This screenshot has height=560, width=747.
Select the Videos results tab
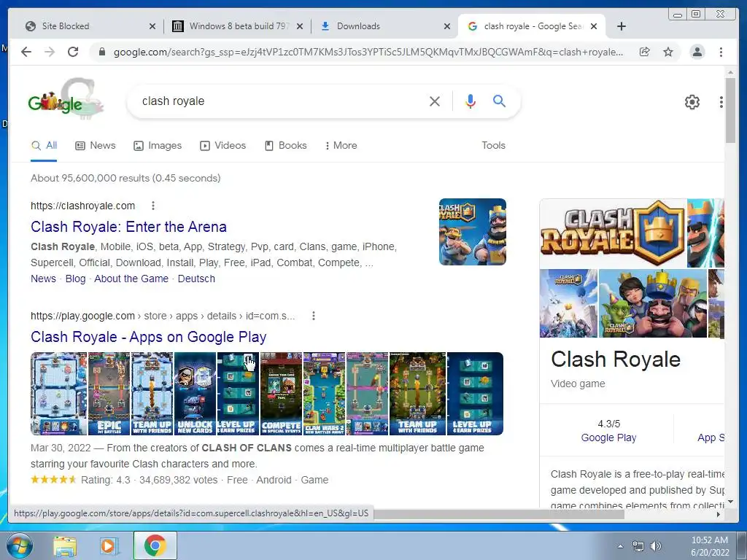pos(222,145)
